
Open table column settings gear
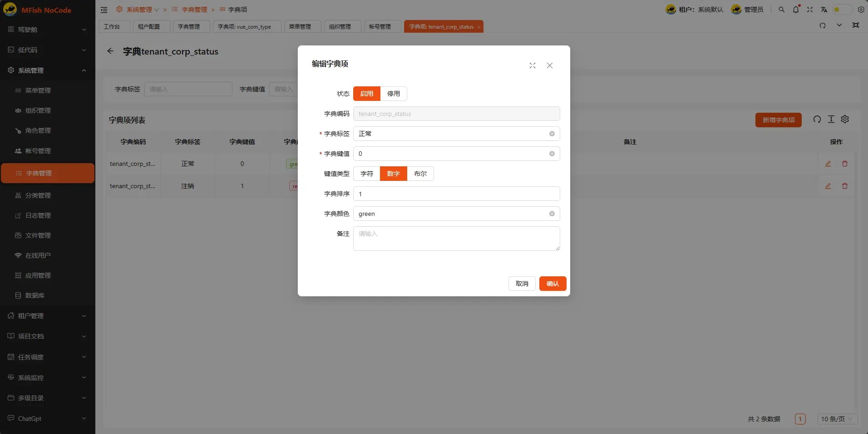pyautogui.click(x=845, y=120)
